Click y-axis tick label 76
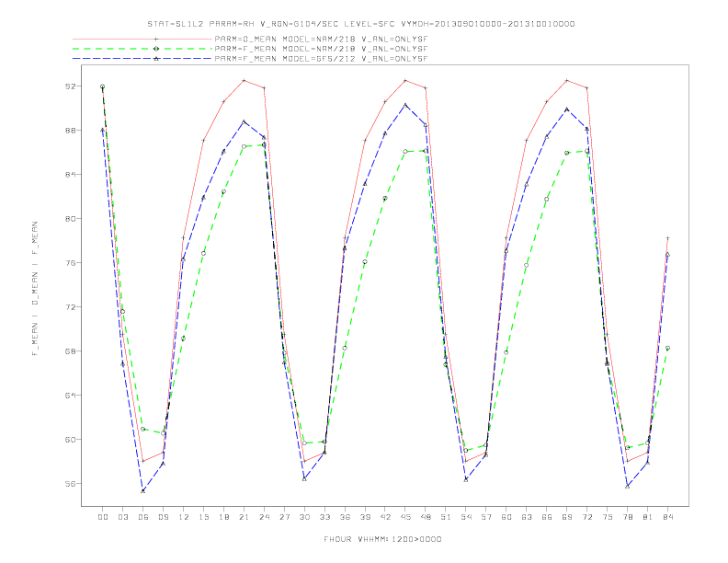 (x=70, y=263)
